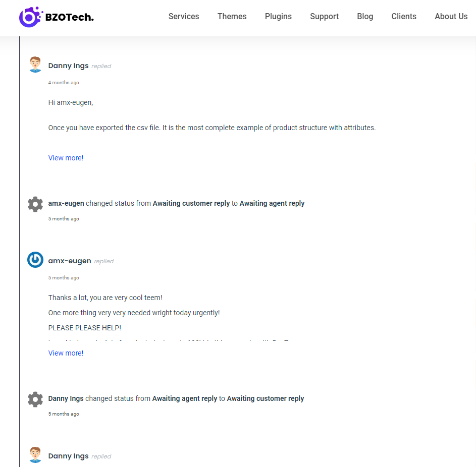Open the Themes menu item
The width and height of the screenshot is (476, 467).
click(232, 16)
